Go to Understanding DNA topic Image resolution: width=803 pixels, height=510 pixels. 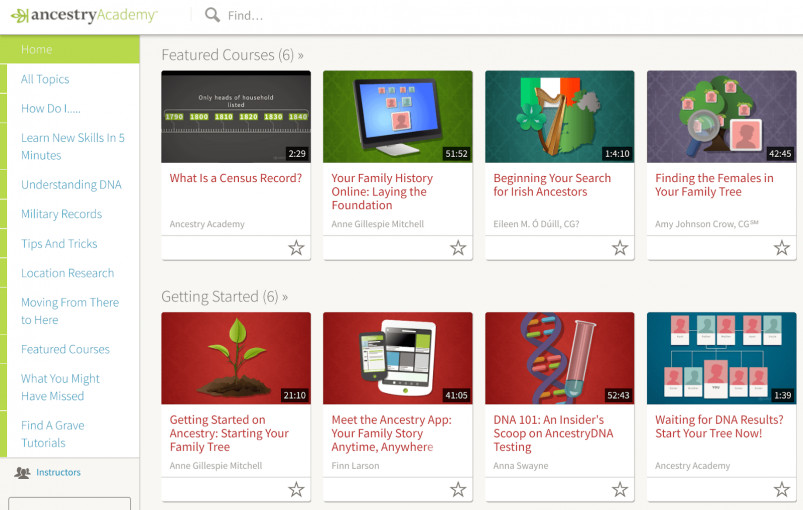71,185
